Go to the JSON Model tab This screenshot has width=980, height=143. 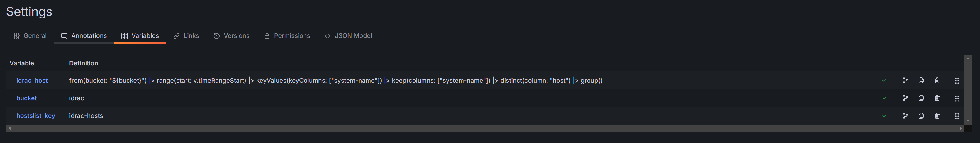pyautogui.click(x=348, y=36)
